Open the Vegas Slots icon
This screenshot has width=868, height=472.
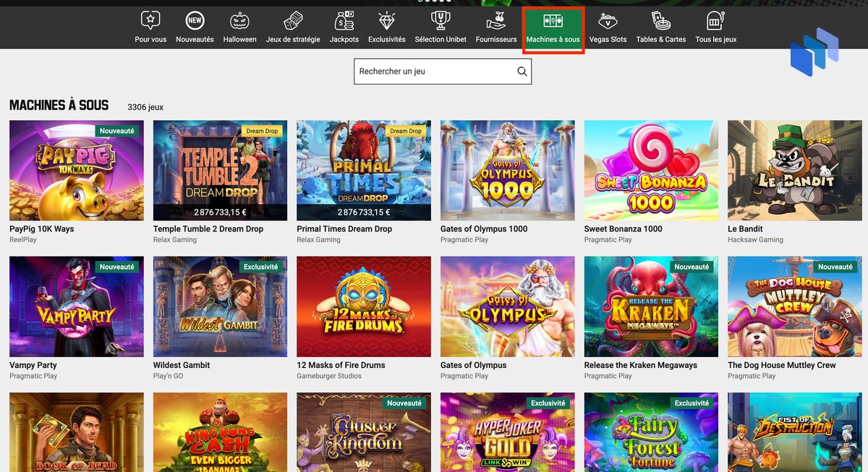point(608,20)
